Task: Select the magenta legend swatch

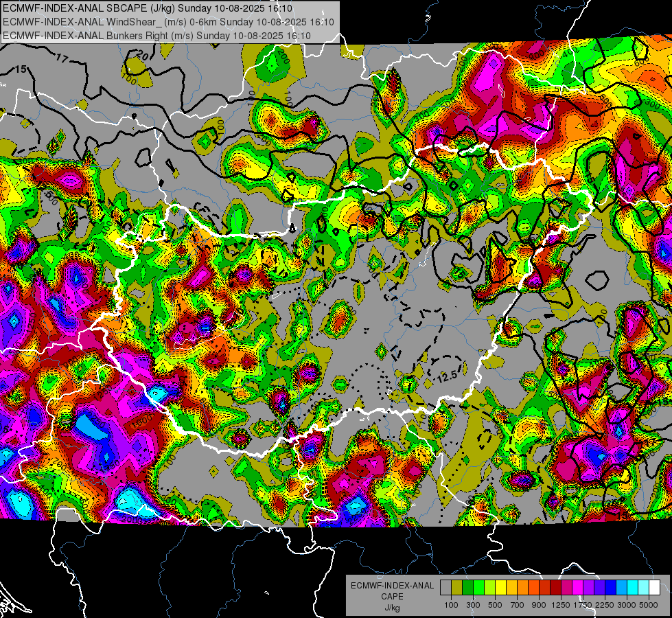Action: pyautogui.click(x=578, y=587)
